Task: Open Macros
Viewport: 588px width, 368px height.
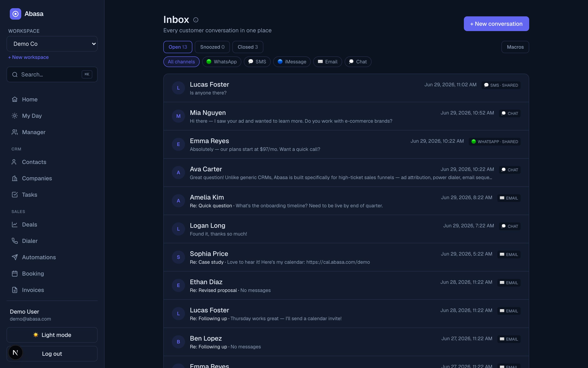Action: coord(515,47)
